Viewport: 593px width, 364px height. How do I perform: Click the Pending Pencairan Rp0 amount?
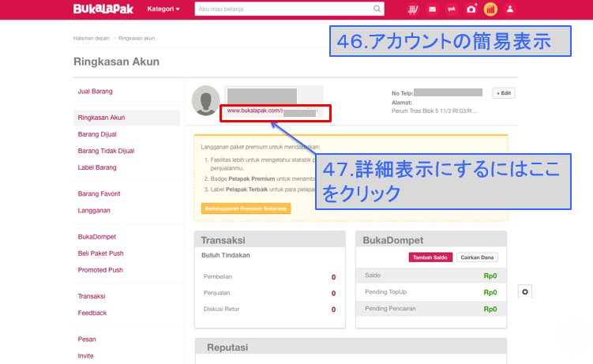(490, 310)
